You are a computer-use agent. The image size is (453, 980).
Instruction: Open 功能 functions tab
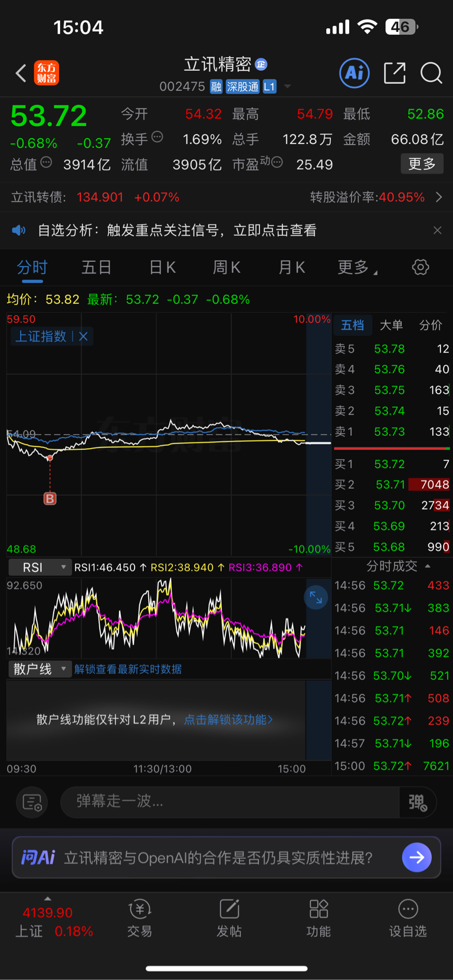pos(319,919)
